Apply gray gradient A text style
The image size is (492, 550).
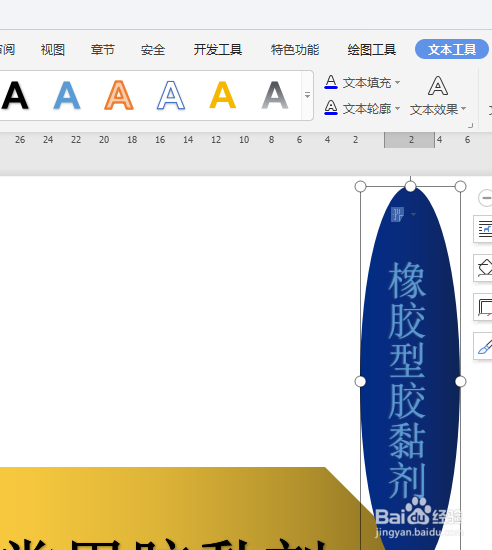pyautogui.click(x=275, y=95)
